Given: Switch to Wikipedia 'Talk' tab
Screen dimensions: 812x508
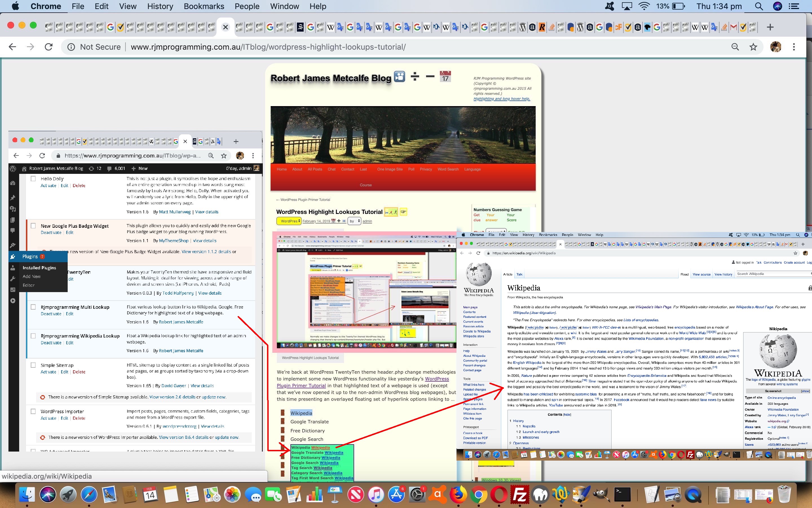Looking at the screenshot, I should point(519,275).
